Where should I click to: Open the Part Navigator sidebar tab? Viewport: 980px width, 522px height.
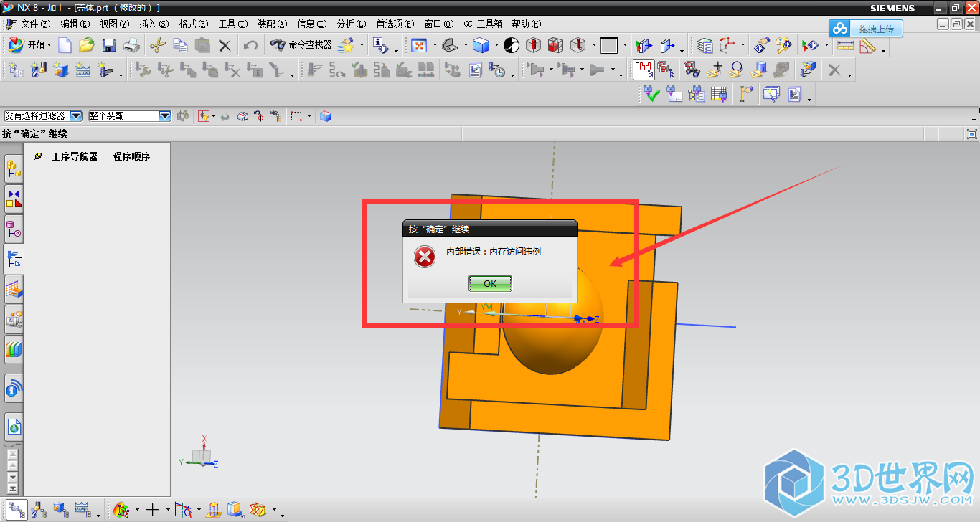pyautogui.click(x=14, y=229)
